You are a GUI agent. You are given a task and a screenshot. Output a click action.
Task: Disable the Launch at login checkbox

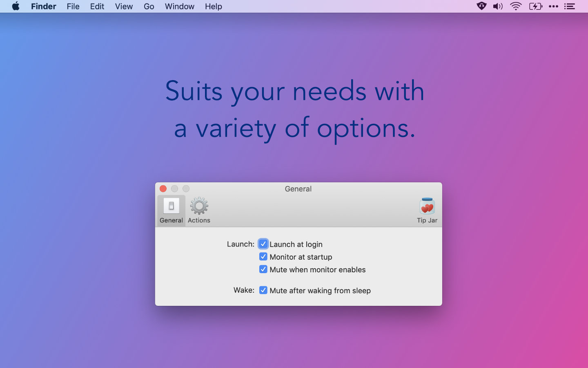(x=263, y=244)
